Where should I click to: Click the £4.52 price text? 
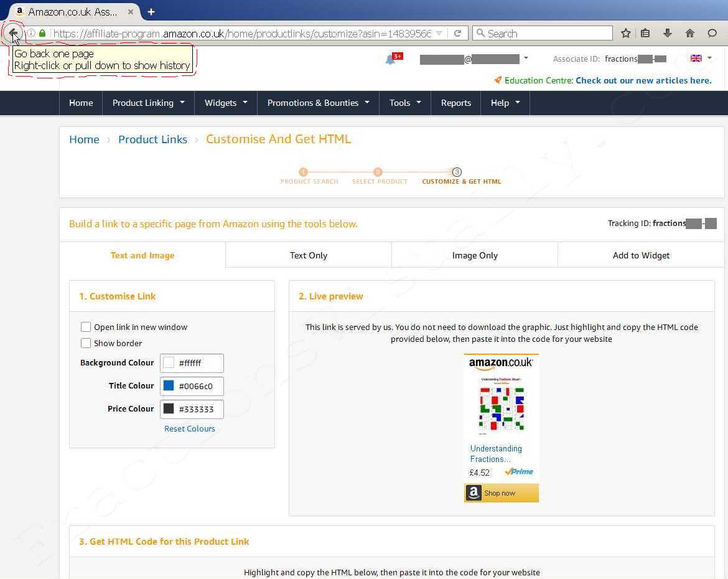(480, 473)
